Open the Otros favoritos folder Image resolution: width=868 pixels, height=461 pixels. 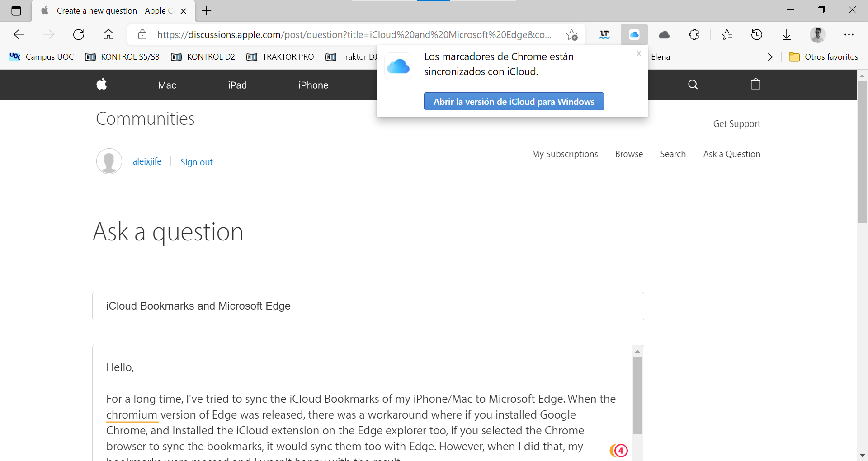[x=823, y=57]
